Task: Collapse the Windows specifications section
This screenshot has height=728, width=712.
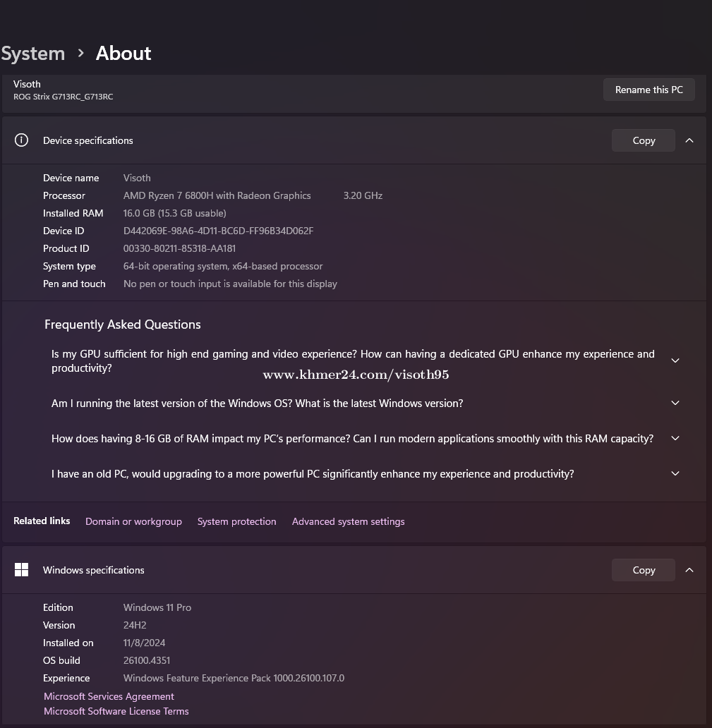Action: coord(689,570)
